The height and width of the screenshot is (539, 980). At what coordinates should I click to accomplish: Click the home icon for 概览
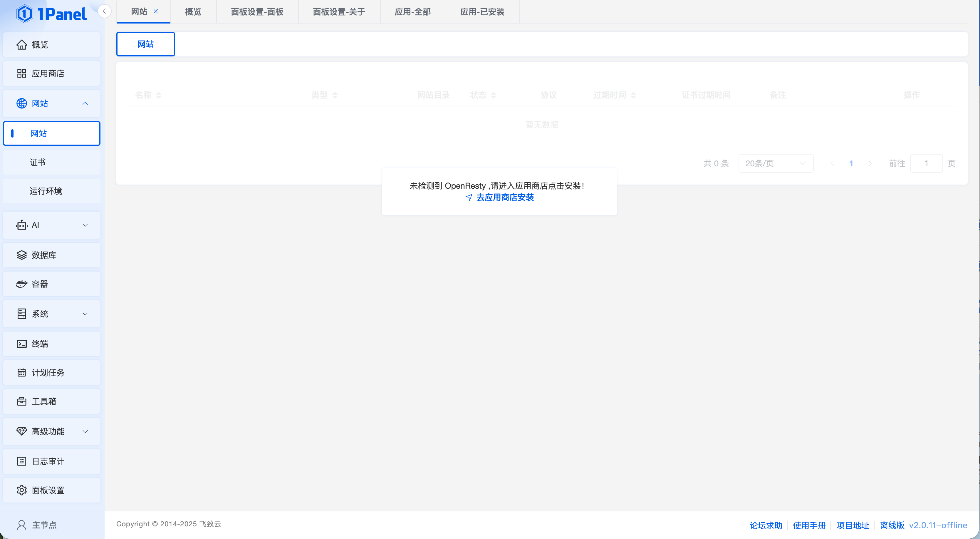[x=22, y=45]
